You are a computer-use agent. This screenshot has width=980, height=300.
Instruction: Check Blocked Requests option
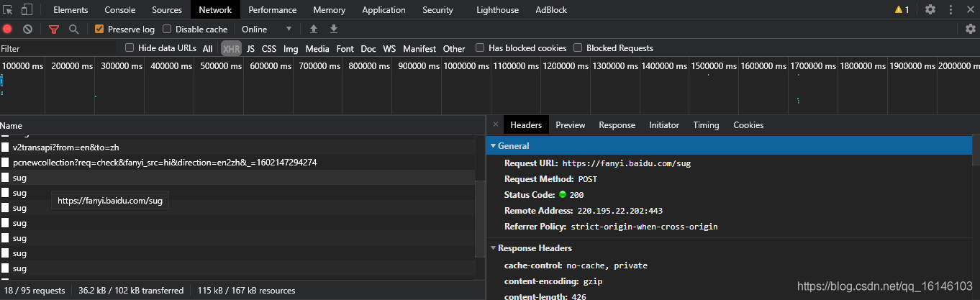pos(578,48)
